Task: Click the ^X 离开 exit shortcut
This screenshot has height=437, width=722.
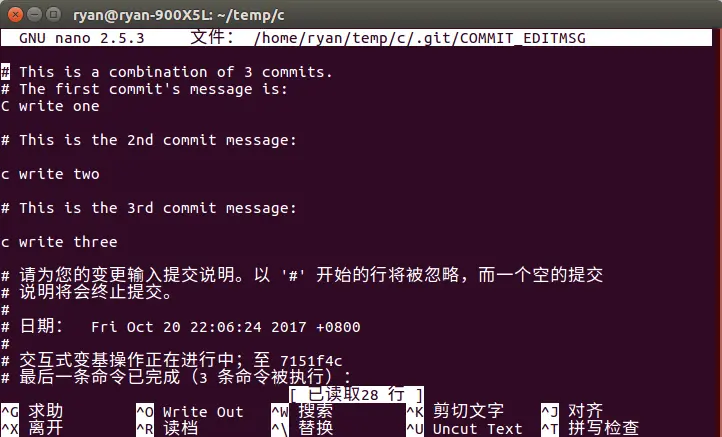Action: click(32, 428)
